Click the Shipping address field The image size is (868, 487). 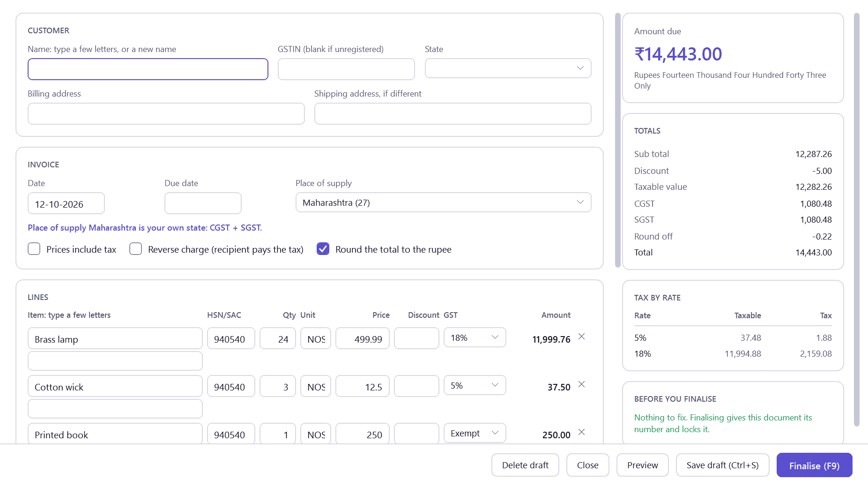click(453, 113)
